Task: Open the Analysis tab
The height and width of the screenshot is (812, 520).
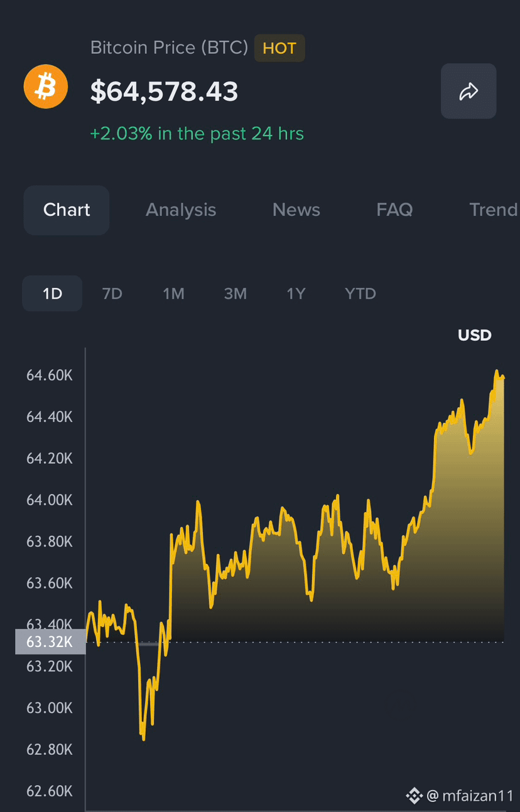Action: [x=181, y=210]
